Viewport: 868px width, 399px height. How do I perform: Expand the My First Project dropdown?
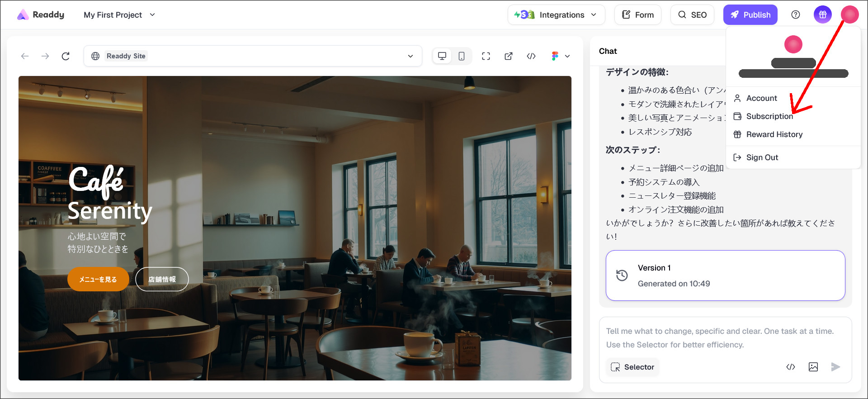(x=119, y=15)
